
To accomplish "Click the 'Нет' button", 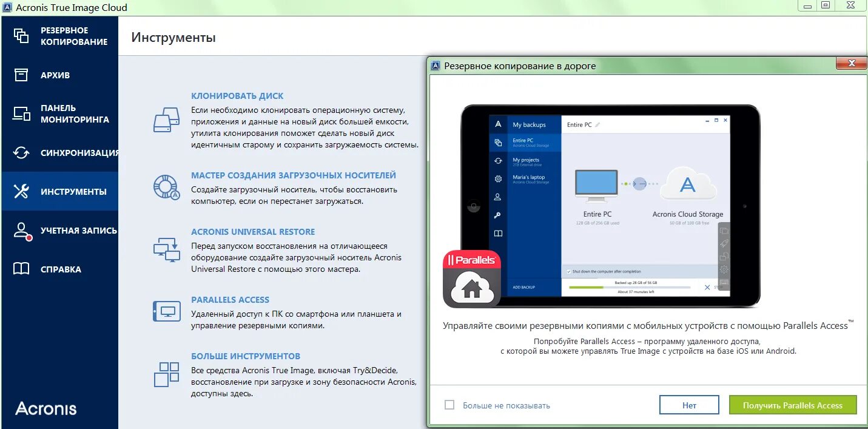I will pos(689,405).
